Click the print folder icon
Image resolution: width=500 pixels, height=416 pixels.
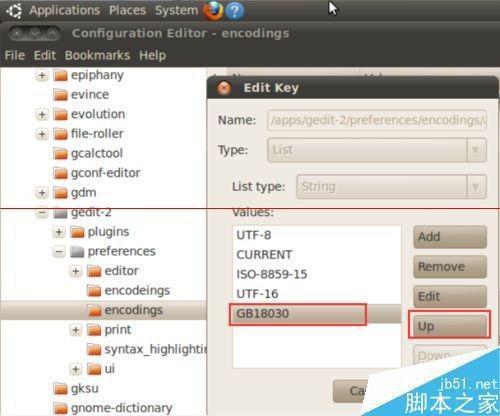click(x=94, y=330)
